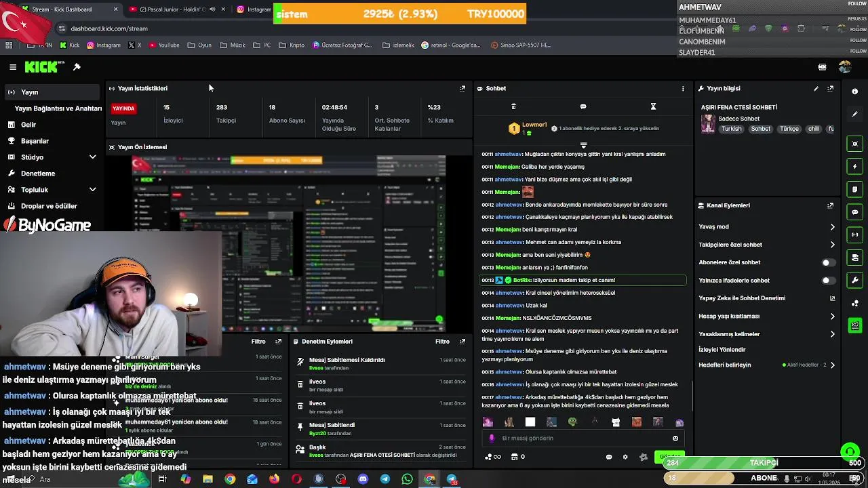
Task: Open the YouTube bookmark
Action: [163, 45]
